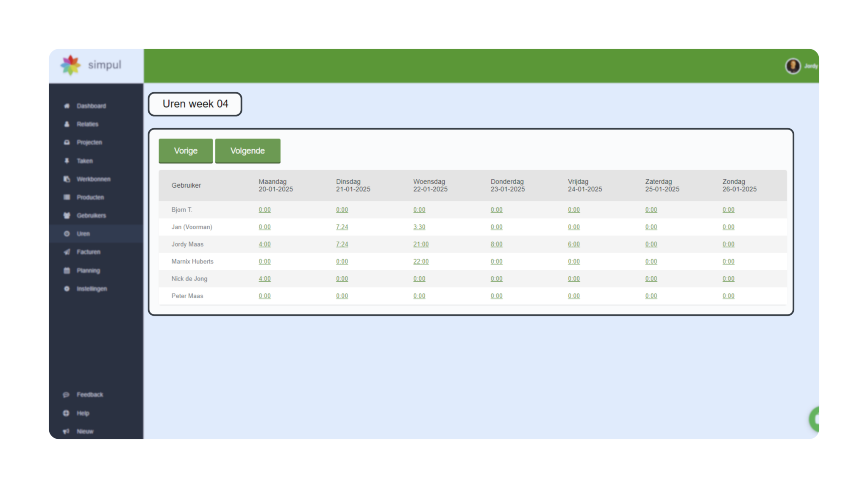Image resolution: width=868 pixels, height=488 pixels.
Task: Click the Marnix Huberts user name
Action: 192,262
